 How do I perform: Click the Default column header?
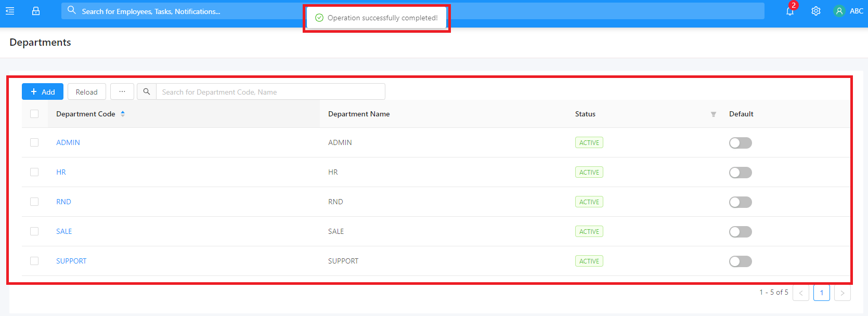click(x=741, y=114)
